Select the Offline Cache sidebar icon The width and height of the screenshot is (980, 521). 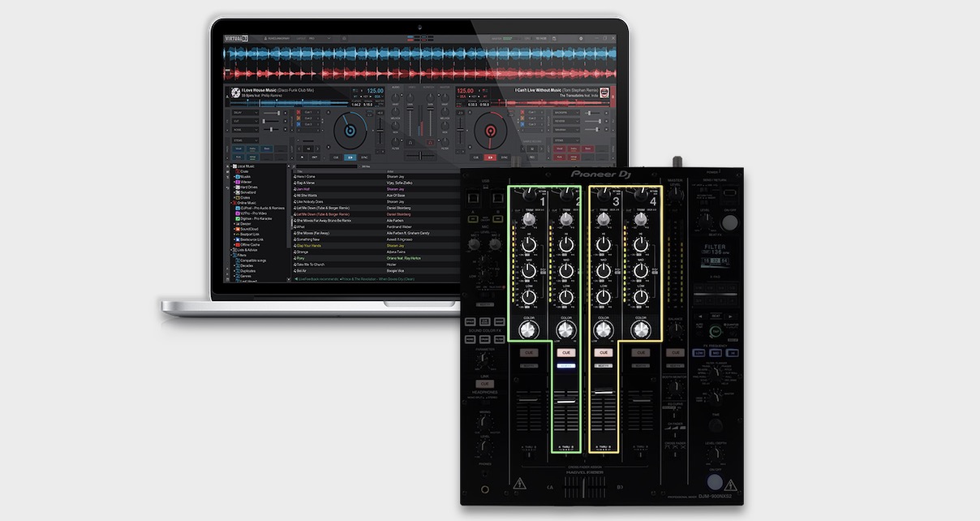(x=239, y=245)
